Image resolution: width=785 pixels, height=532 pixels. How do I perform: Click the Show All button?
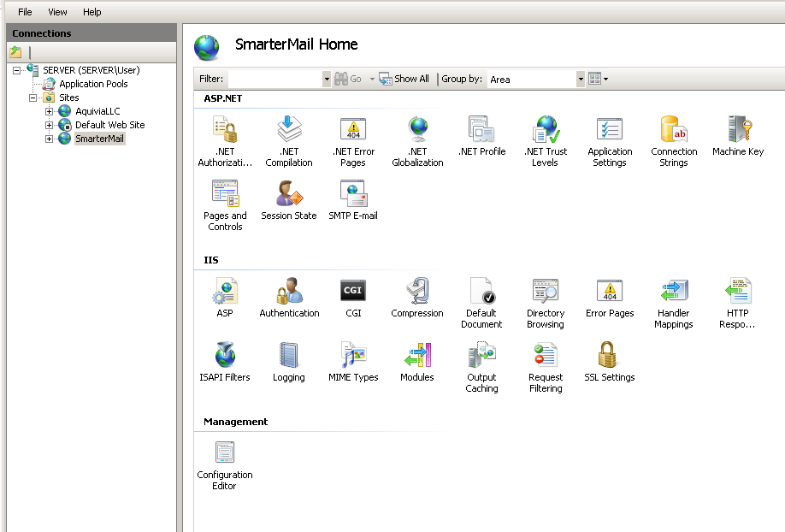tap(404, 79)
